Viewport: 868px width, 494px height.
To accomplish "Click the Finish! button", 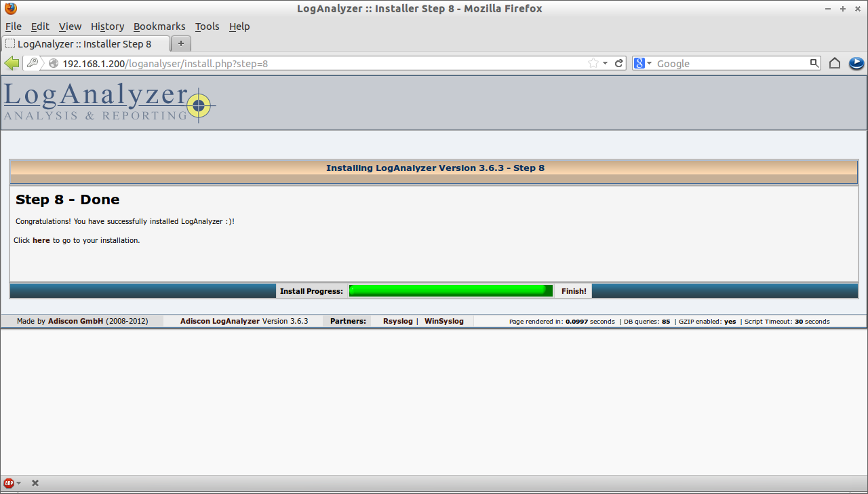I will [x=574, y=291].
